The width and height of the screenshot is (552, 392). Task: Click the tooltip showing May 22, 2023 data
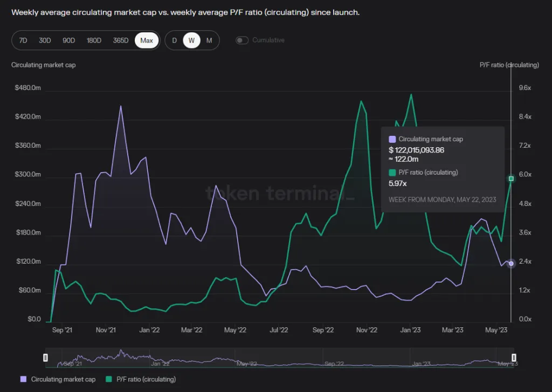coord(443,169)
